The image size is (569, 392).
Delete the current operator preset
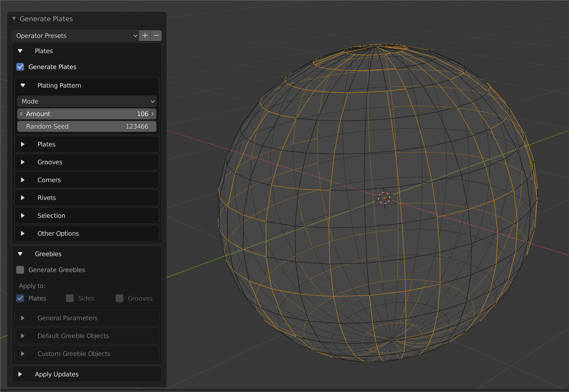click(x=156, y=35)
